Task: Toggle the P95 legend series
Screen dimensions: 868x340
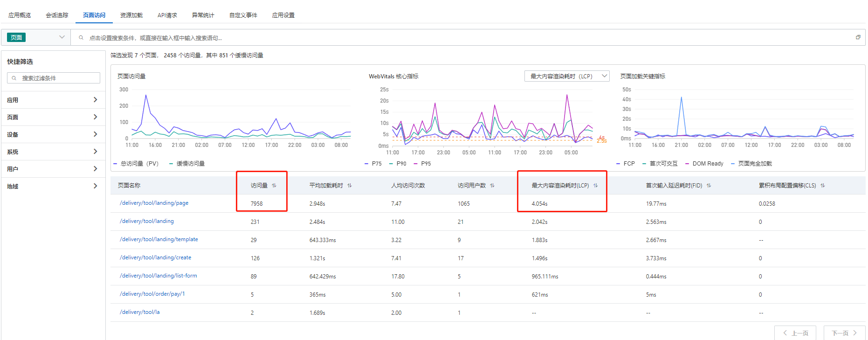Action: [x=422, y=164]
